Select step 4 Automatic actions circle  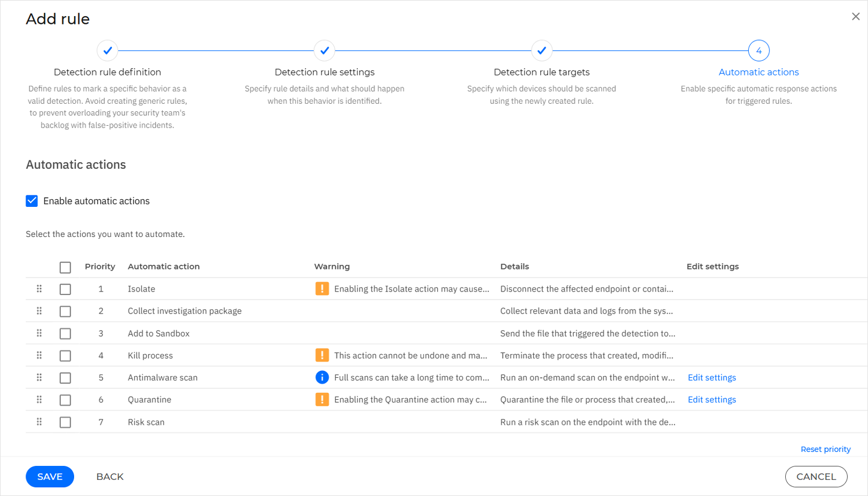pos(759,51)
